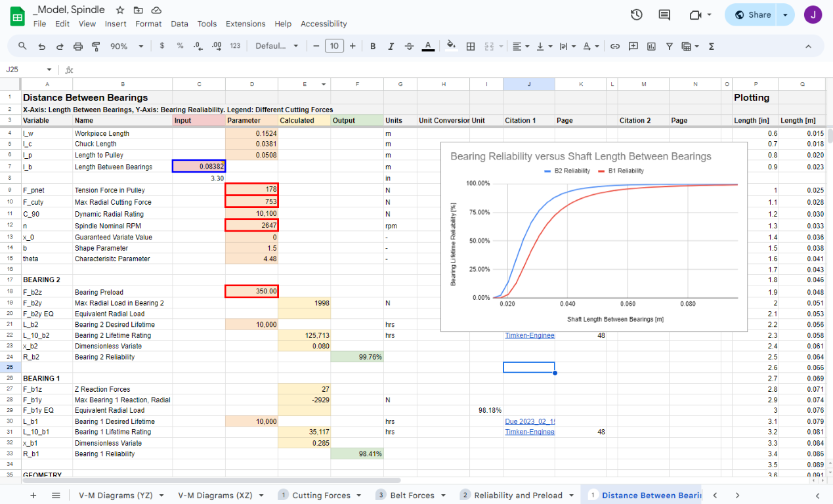Open the Due 2023_02_15 citation link
Screen dimensions: 833x504
[529, 421]
